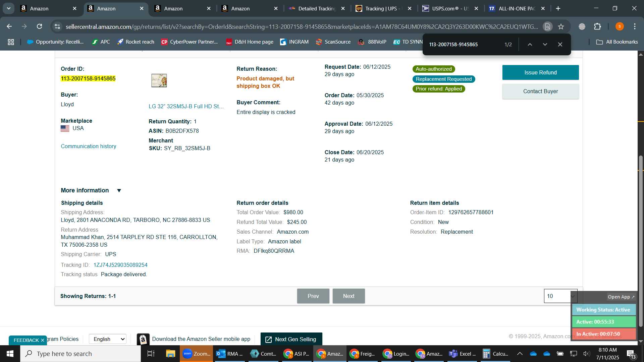The height and width of the screenshot is (362, 644).
Task: Open the English language dropdown
Action: coord(108,339)
